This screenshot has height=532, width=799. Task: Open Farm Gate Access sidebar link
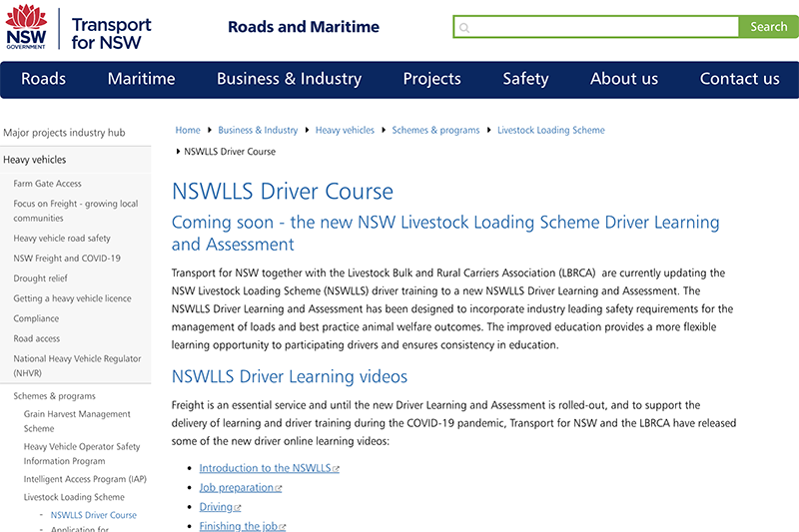click(x=47, y=184)
